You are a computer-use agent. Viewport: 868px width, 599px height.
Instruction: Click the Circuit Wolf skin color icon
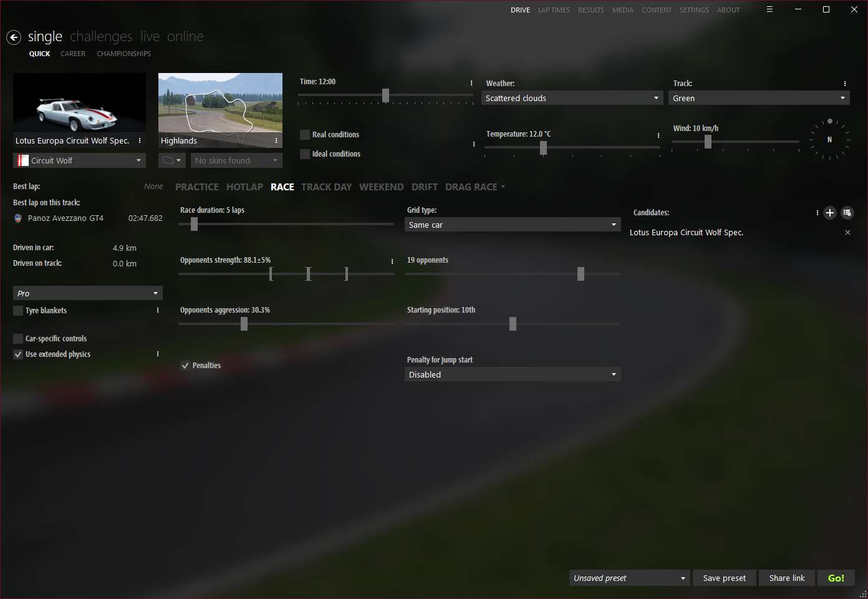pos(23,160)
